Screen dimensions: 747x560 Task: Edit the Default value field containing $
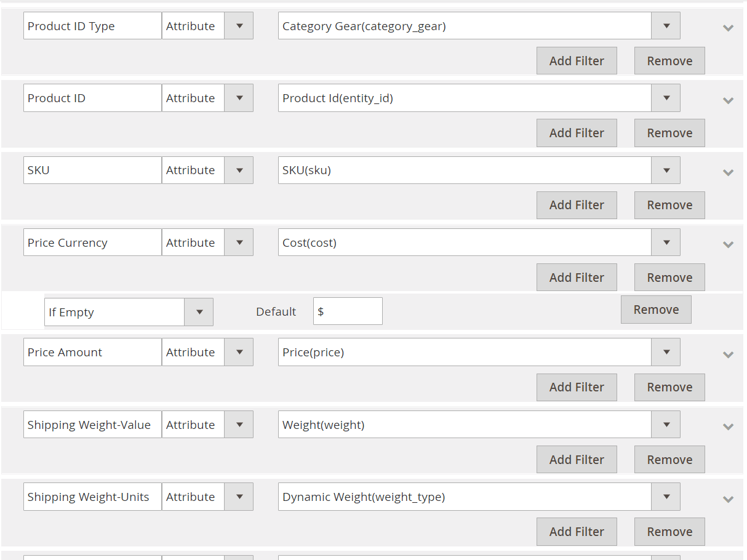pos(348,311)
